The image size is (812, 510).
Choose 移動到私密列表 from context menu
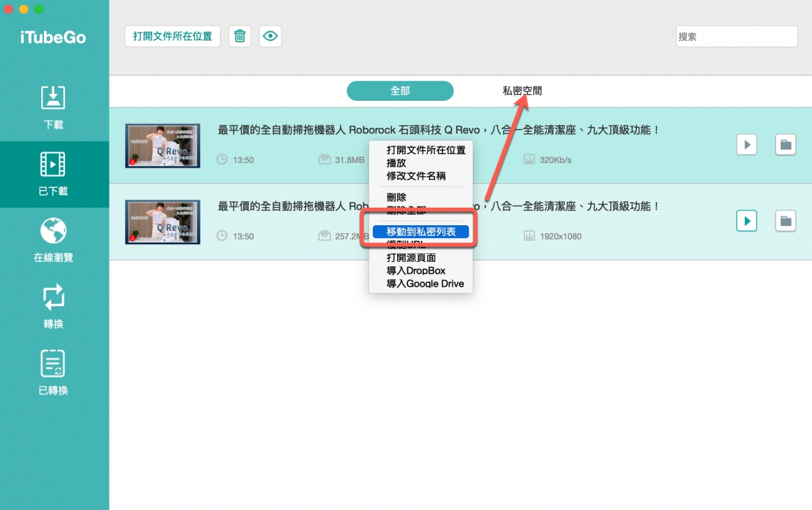coord(421,231)
